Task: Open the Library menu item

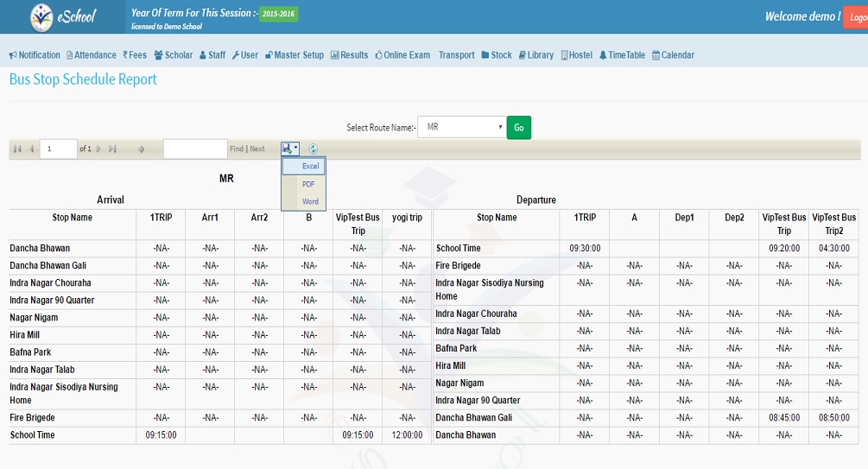Action: [x=536, y=55]
